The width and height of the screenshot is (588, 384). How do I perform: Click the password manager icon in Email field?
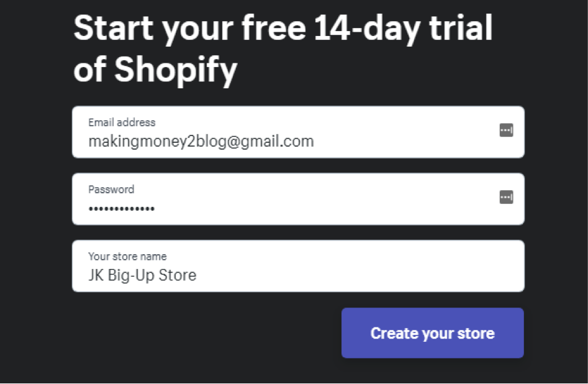pos(506,130)
